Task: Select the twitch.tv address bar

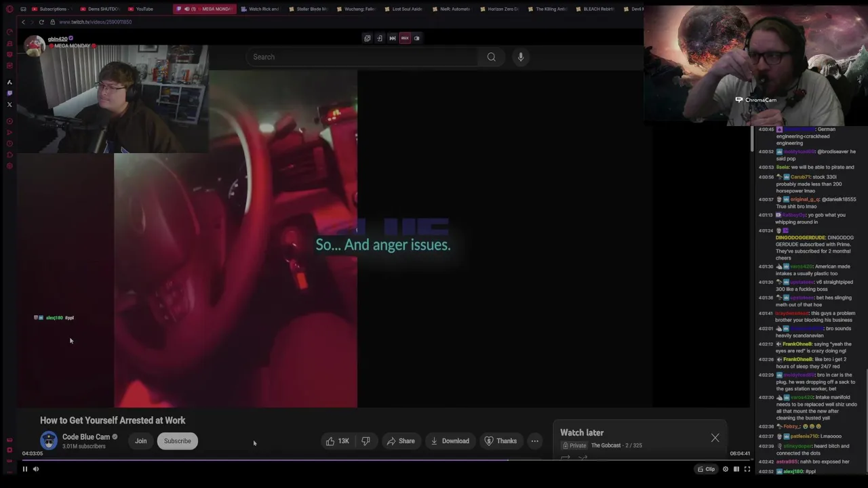Action: coord(95,22)
